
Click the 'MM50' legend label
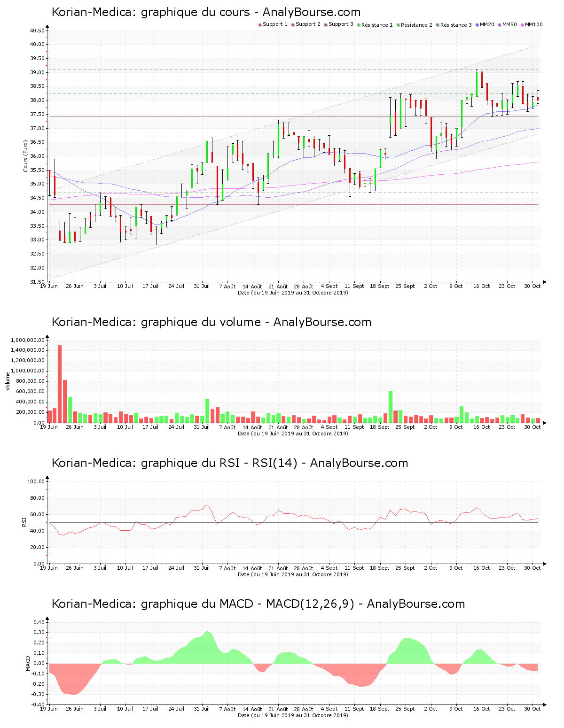(509, 24)
